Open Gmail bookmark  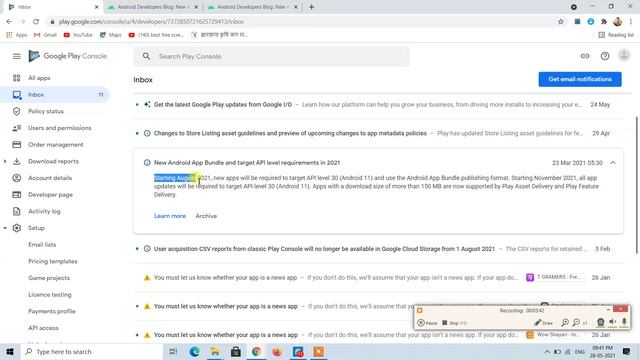[x=45, y=35]
